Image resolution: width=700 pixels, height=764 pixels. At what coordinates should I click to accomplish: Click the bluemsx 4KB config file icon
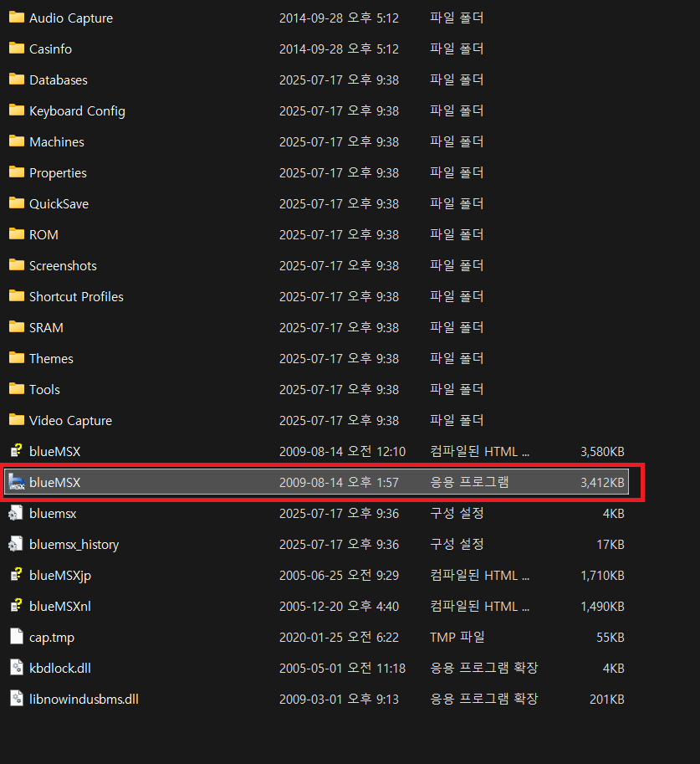(x=16, y=513)
